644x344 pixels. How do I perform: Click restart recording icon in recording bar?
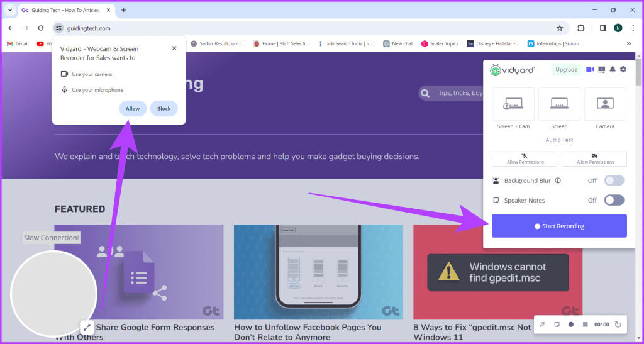pos(618,325)
